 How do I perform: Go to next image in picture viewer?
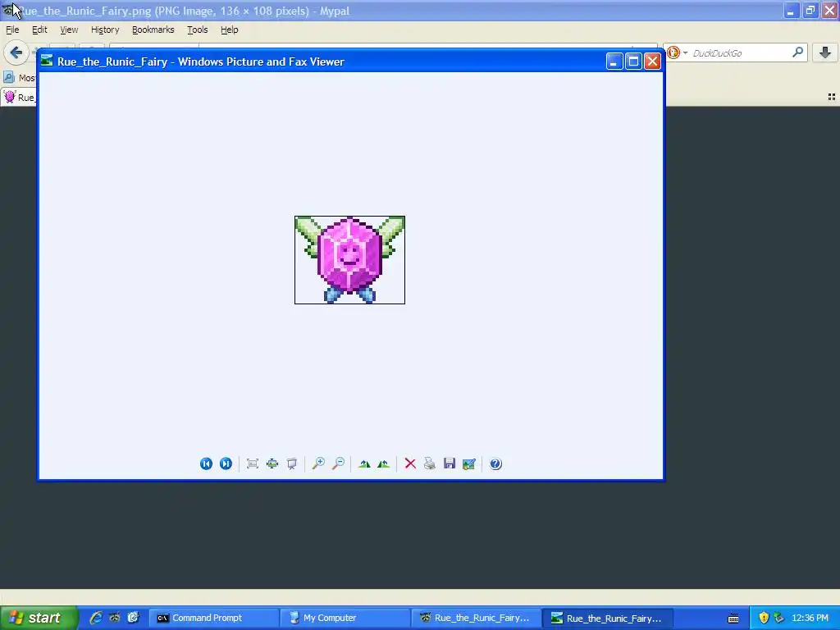click(x=226, y=464)
